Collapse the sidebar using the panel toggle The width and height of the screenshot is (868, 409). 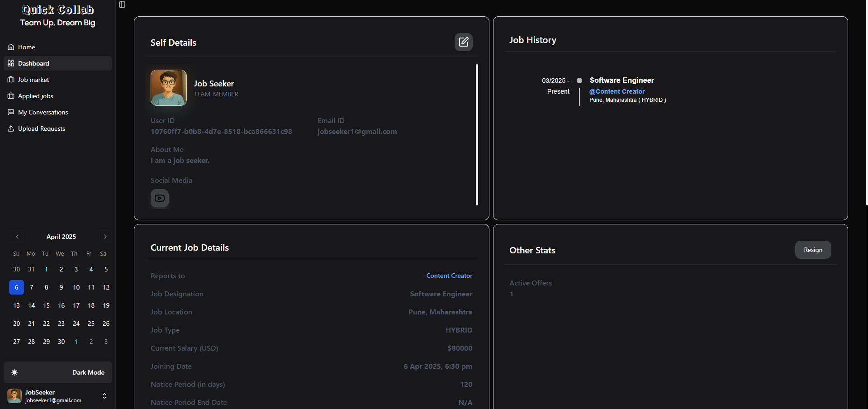click(x=122, y=5)
